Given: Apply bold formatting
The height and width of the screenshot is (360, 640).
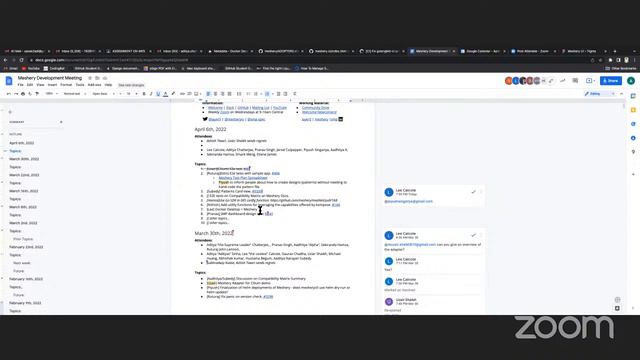Looking at the screenshot, I should pyautogui.click(x=144, y=94).
